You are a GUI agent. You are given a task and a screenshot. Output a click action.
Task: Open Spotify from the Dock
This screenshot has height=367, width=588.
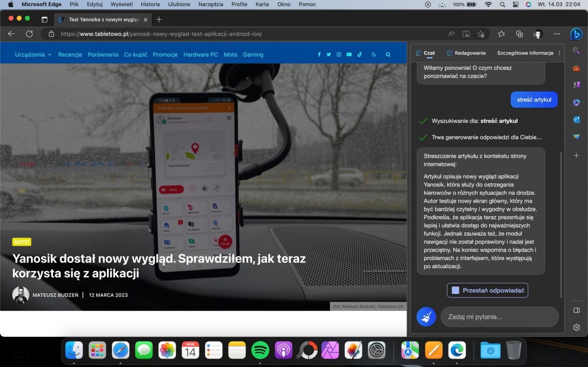point(260,350)
